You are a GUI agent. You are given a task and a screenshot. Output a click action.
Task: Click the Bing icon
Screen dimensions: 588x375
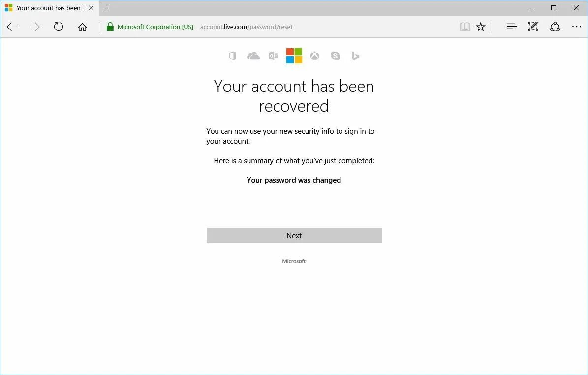coord(355,56)
